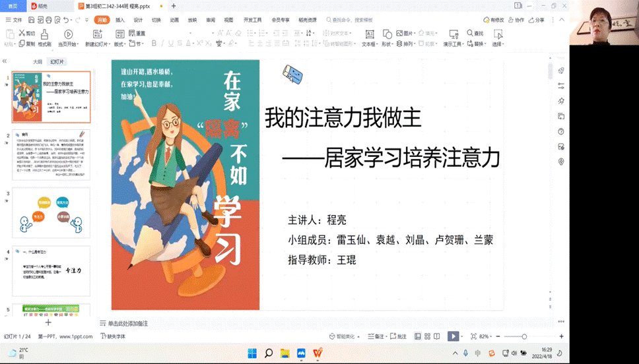The width and height of the screenshot is (639, 364).
Task: Open new document tab with plus button
Action: pos(174,6)
